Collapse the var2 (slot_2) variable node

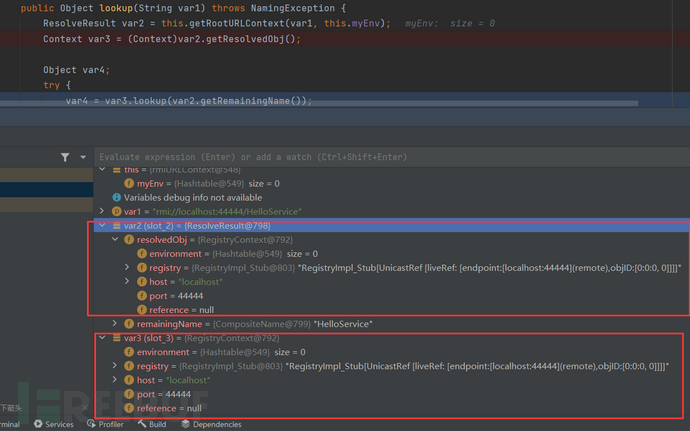pyautogui.click(x=101, y=226)
